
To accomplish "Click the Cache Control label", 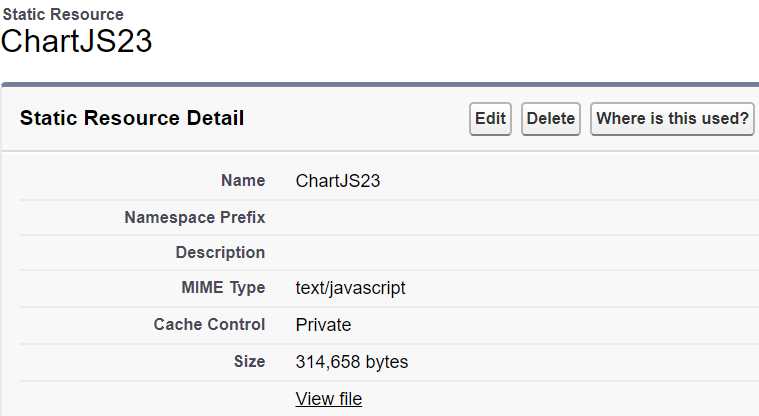I will pos(209,324).
